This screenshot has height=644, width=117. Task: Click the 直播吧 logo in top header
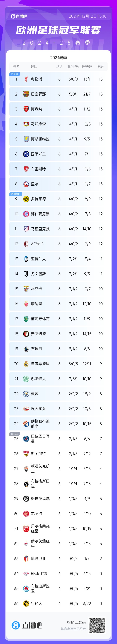point(19,16)
